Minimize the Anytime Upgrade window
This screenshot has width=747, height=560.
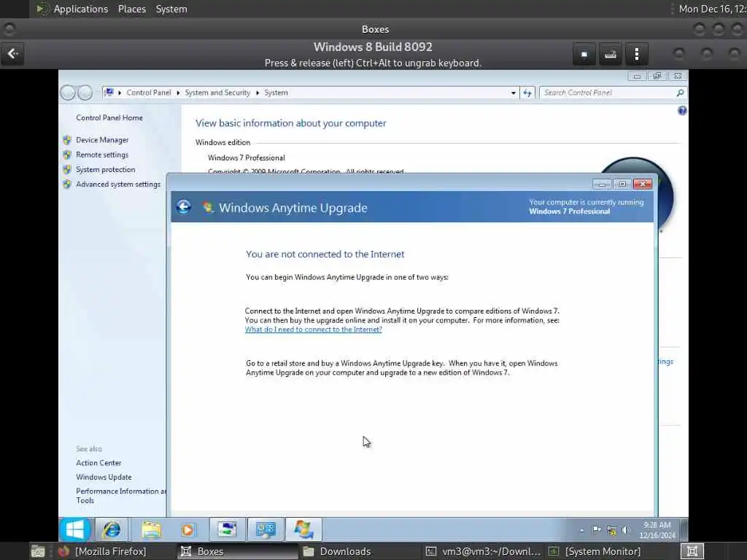[x=602, y=184]
